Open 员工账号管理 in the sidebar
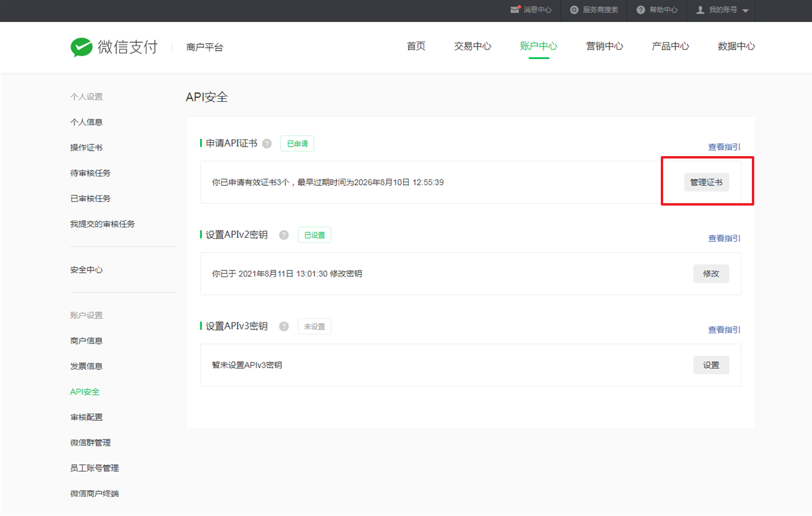 (x=95, y=468)
